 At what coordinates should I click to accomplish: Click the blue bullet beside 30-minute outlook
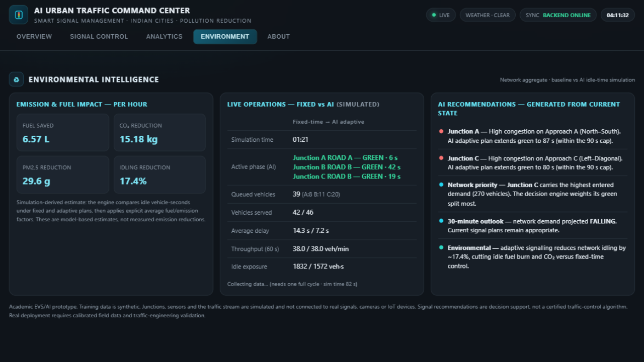pyautogui.click(x=441, y=221)
